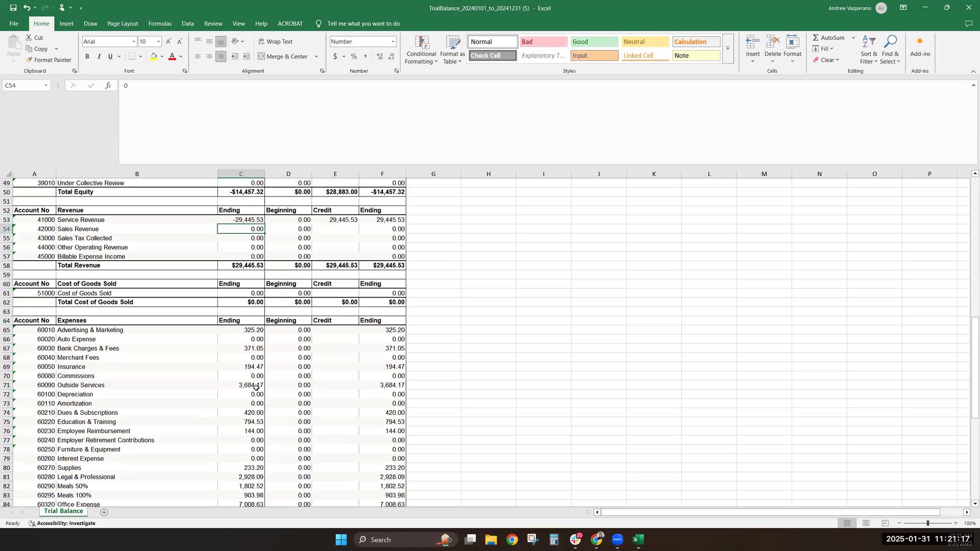Apply the Good cell style
This screenshot has height=551, width=980.
pos(594,42)
